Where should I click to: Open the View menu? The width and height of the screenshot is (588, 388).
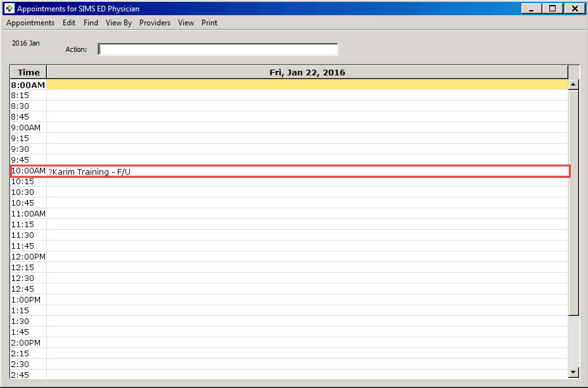pos(186,23)
